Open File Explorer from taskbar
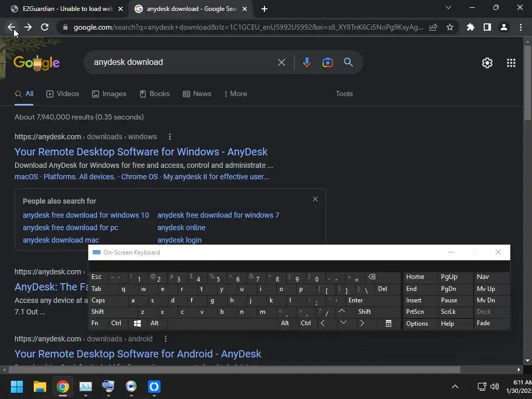 pos(39,387)
